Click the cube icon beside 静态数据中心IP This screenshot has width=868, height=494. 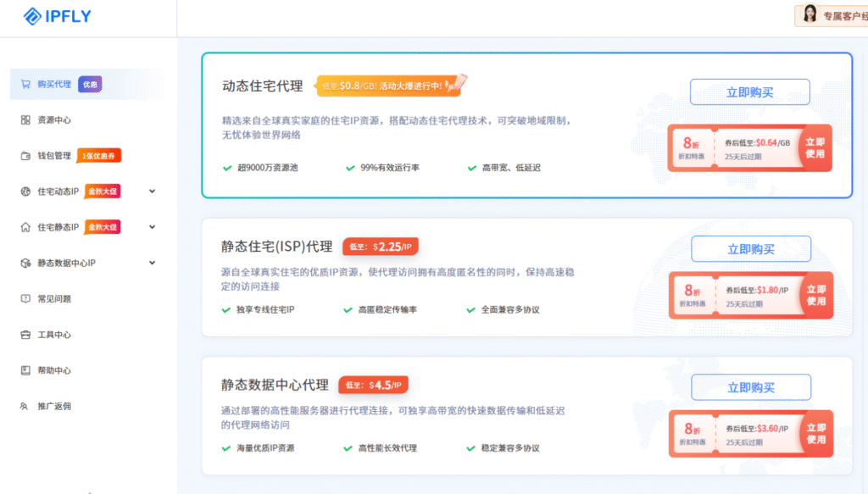click(x=25, y=264)
